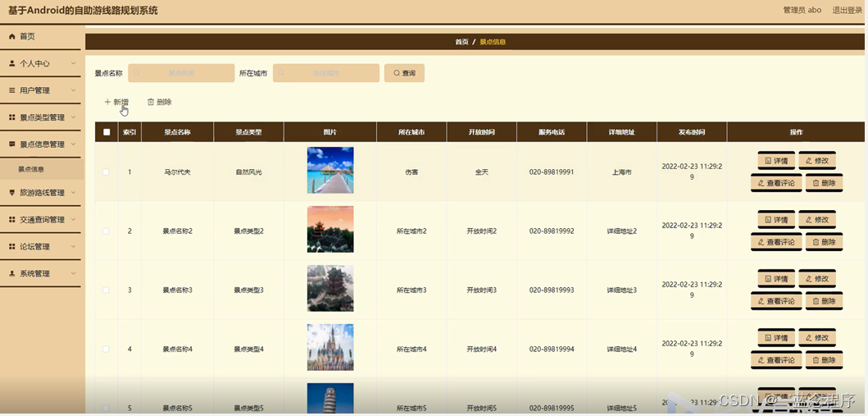This screenshot has height=416, width=868.
Task: Click the magnifier icon in 景点名称 search field
Action: pyautogui.click(x=136, y=73)
